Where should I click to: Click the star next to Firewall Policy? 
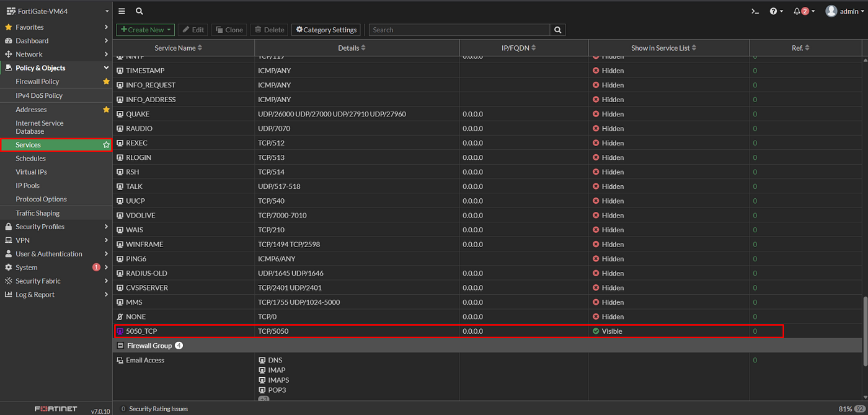[106, 82]
